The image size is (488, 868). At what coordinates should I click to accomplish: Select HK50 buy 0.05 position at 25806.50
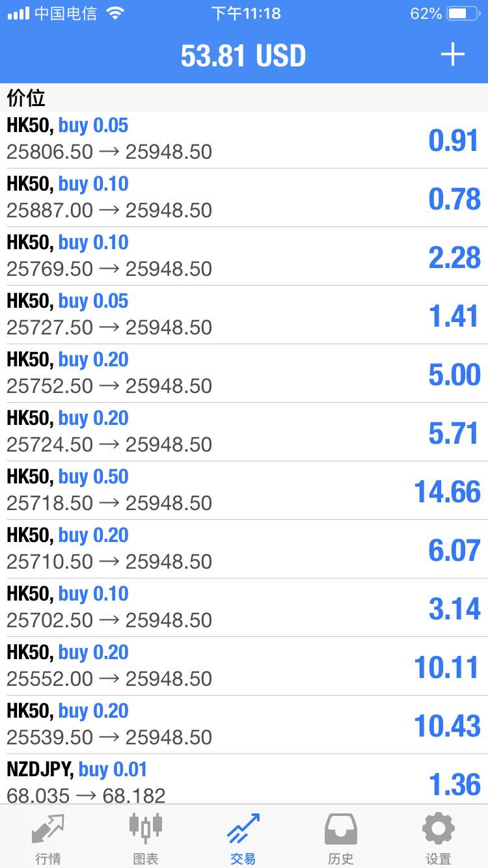(244, 139)
